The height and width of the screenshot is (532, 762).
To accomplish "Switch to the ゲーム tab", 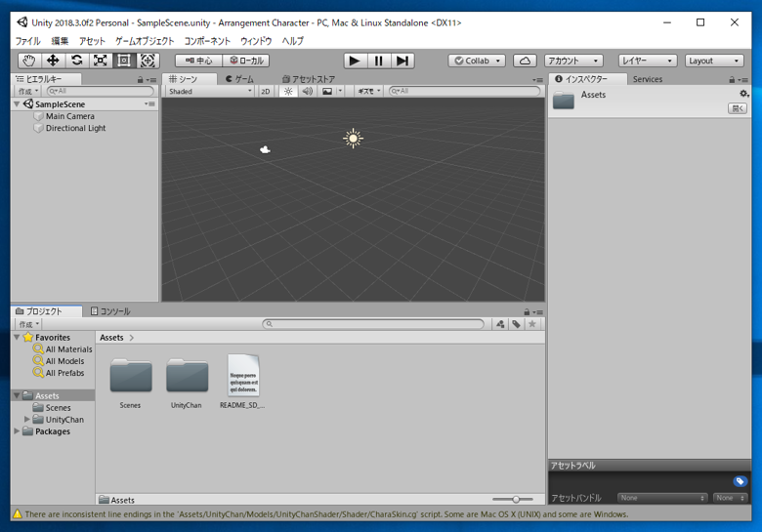I will [x=239, y=79].
